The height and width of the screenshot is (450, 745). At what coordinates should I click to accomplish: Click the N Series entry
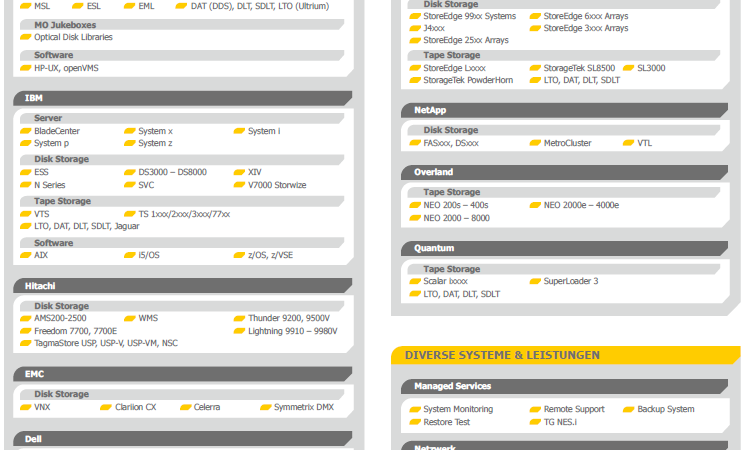[x=49, y=185]
